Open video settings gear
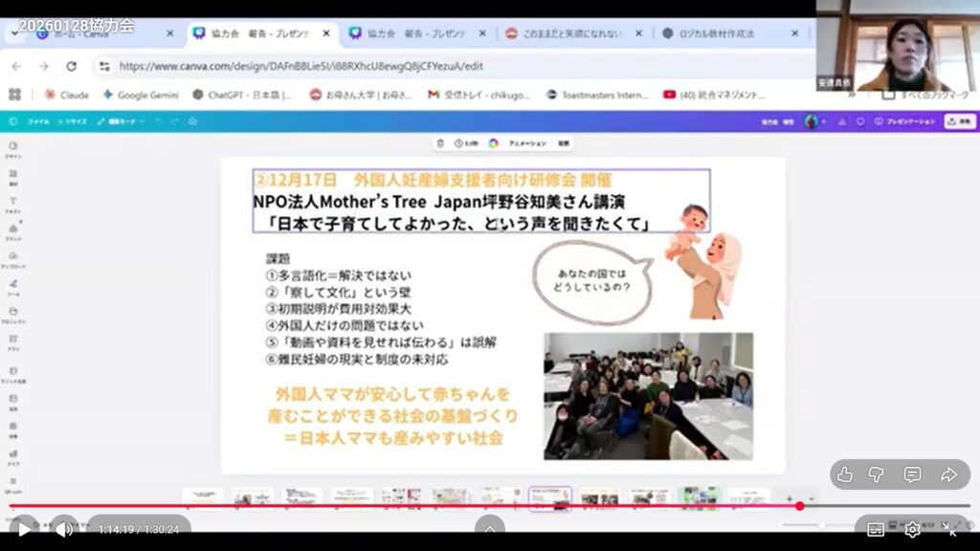The image size is (980, 551). tap(912, 529)
